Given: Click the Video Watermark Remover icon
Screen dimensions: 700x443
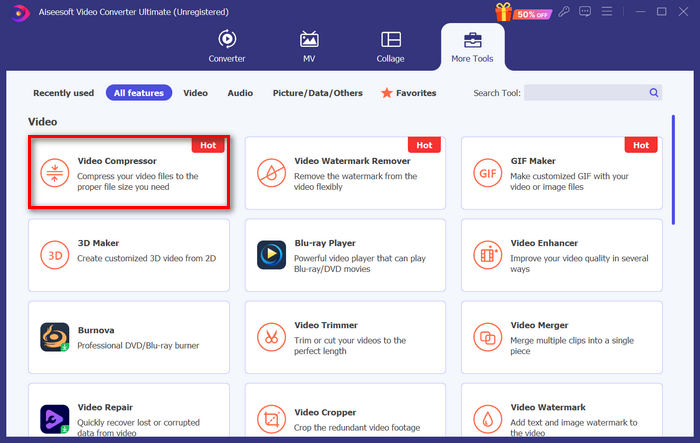Looking at the screenshot, I should pyautogui.click(x=271, y=173).
